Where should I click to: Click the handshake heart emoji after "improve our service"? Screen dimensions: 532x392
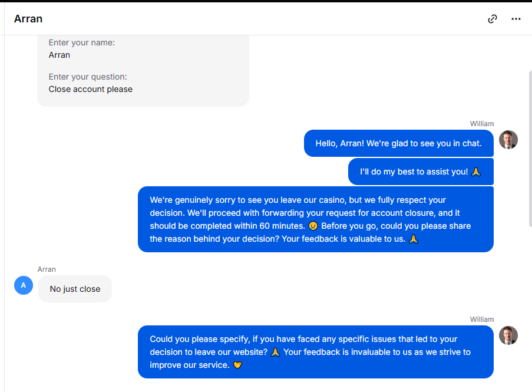[237, 365]
